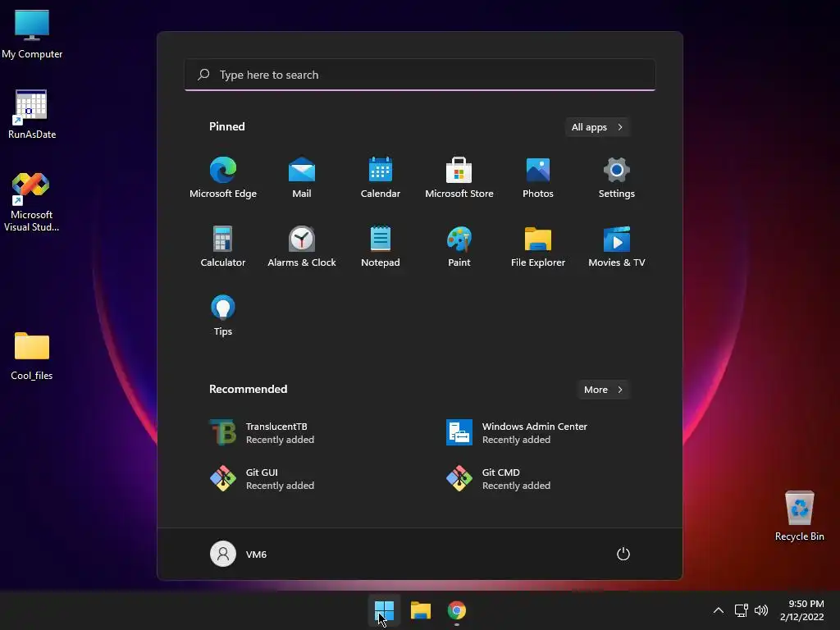
Task: Open the network status tray icon
Action: 742,610
